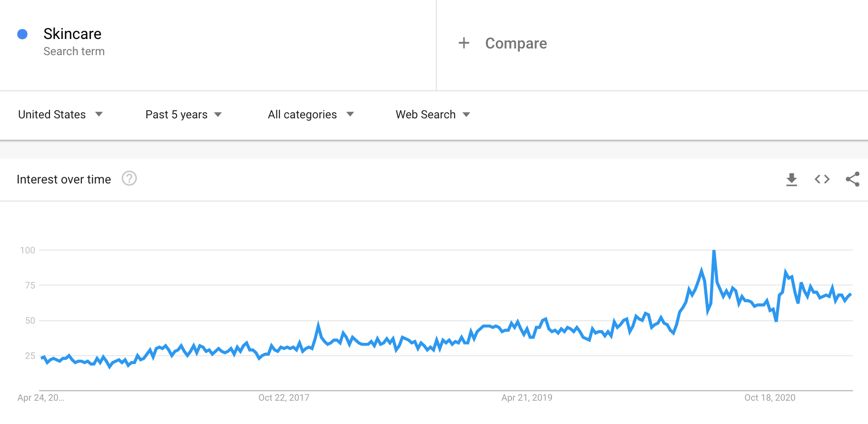
Task: Click the blue Skincare color dot
Action: pyautogui.click(x=22, y=34)
